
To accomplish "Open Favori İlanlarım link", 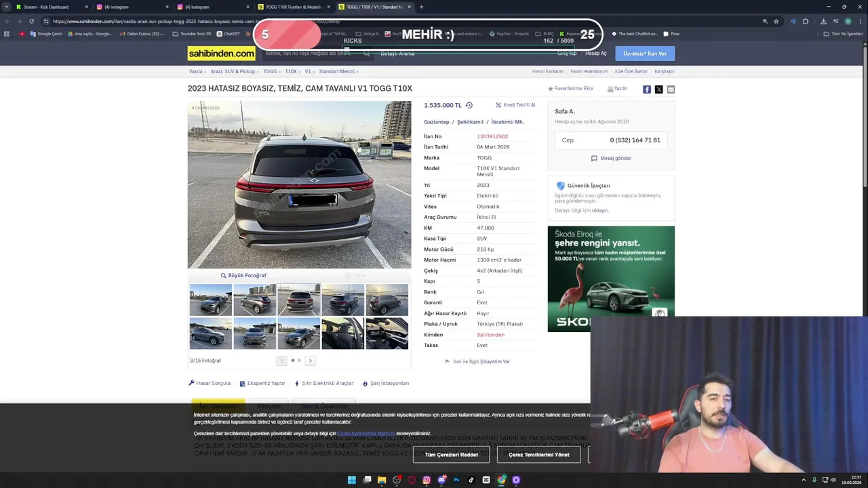I will coord(548,71).
